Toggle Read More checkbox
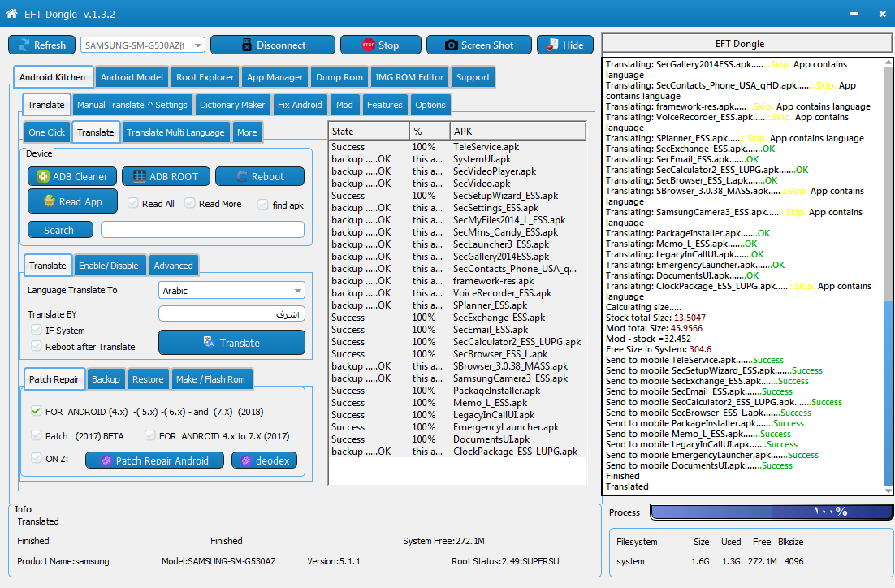 click(x=190, y=203)
